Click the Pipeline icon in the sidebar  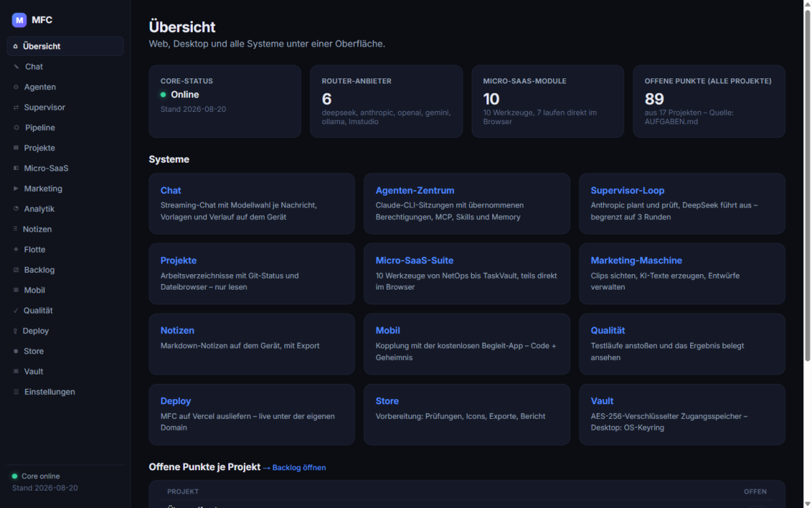tap(16, 128)
